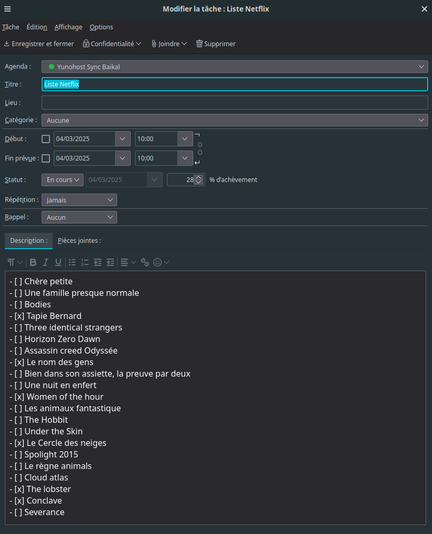The height and width of the screenshot is (534, 432).
Task: Open the Répétition dropdown set to Jamais
Action: pyautogui.click(x=79, y=200)
